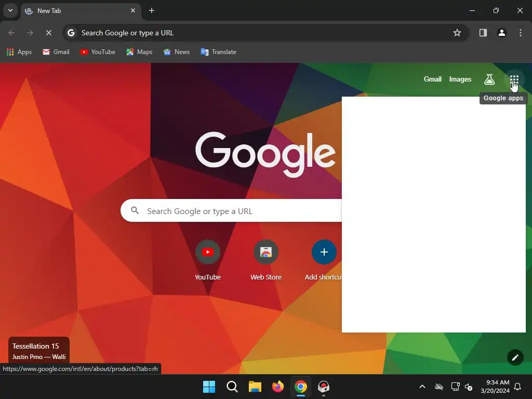Click the Chrome taskbar icon

coord(301,387)
